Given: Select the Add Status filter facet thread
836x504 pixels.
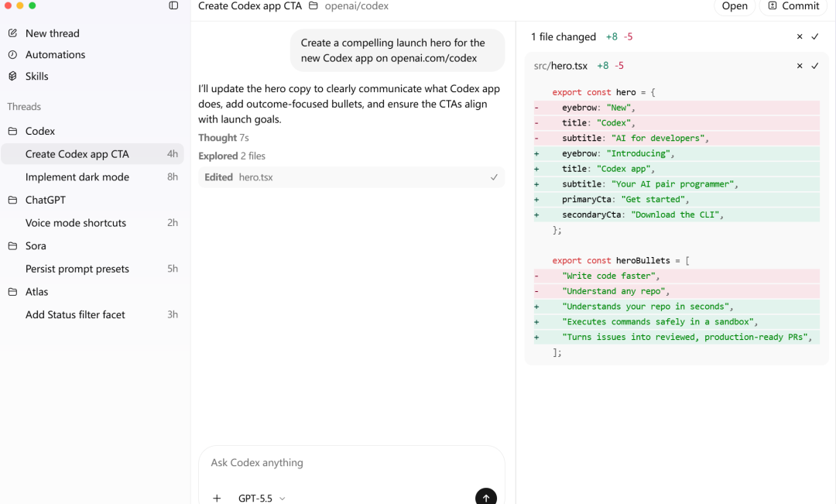Looking at the screenshot, I should click(x=92, y=314).
